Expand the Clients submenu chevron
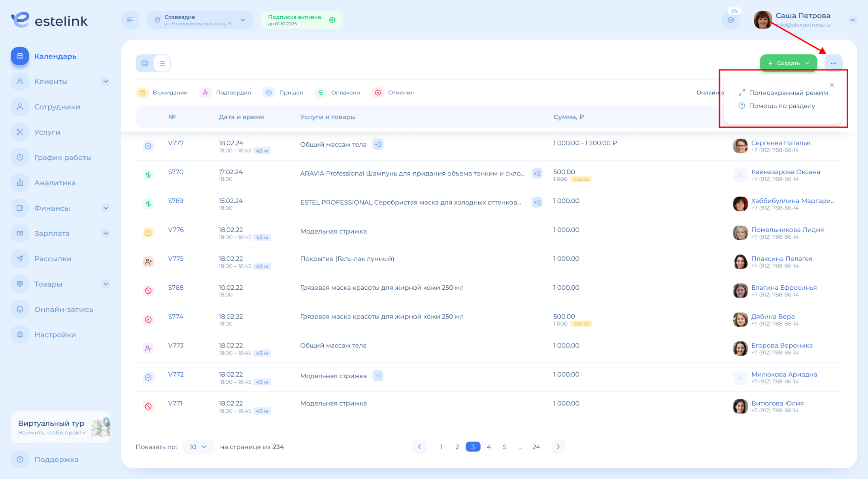Viewport: 868px width, 481px height. [x=106, y=81]
